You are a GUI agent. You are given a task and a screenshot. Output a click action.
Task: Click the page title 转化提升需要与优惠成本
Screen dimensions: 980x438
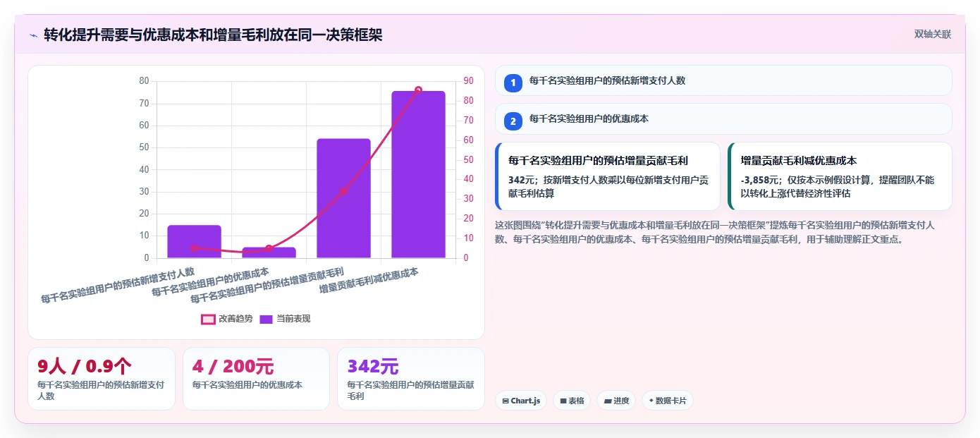[213, 35]
